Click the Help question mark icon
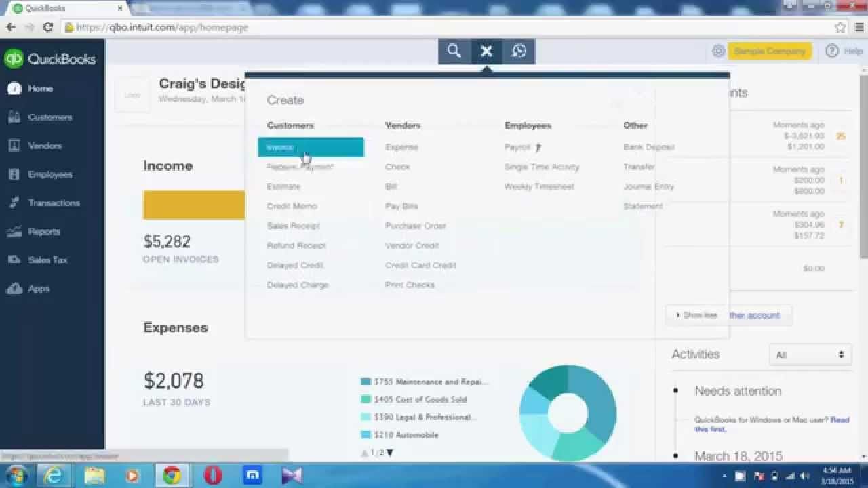 pos(832,51)
